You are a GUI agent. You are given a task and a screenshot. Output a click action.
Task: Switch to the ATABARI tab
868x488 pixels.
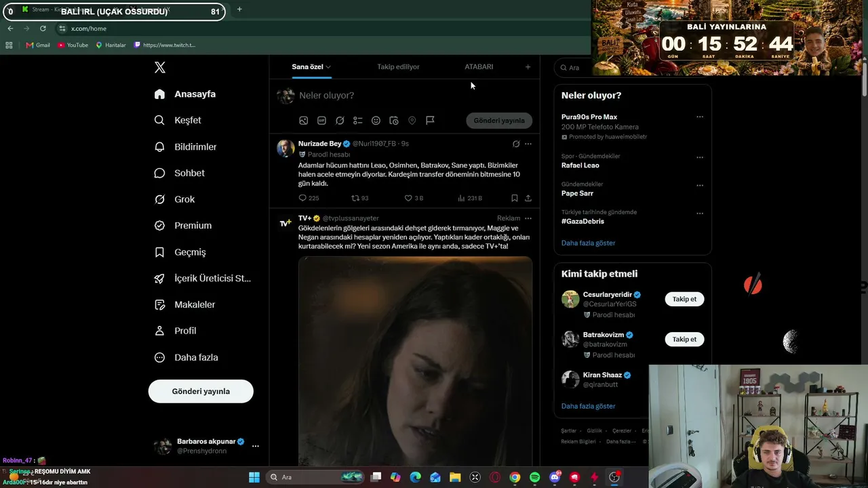tap(479, 66)
